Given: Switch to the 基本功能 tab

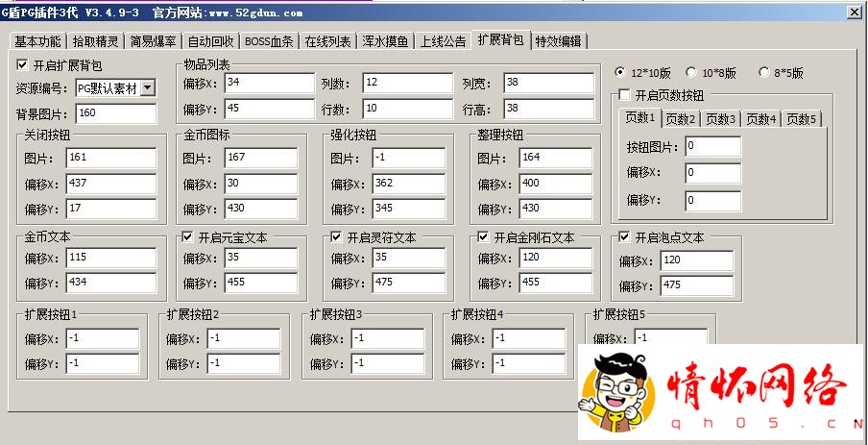Looking at the screenshot, I should tap(37, 41).
